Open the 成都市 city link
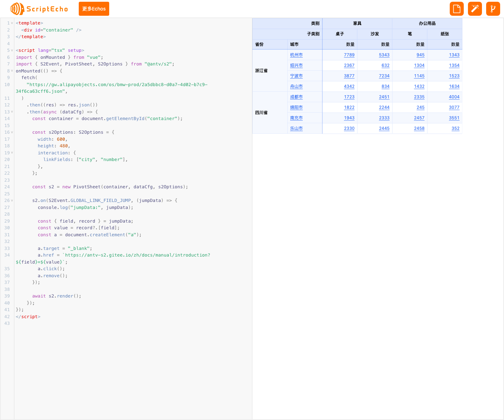The width and height of the screenshot is (504, 420). [296, 97]
